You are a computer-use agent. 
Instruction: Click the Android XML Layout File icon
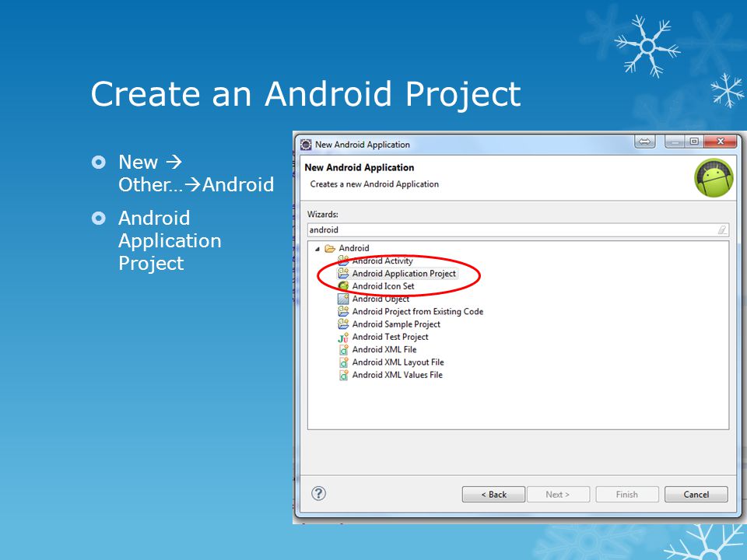[x=343, y=362]
